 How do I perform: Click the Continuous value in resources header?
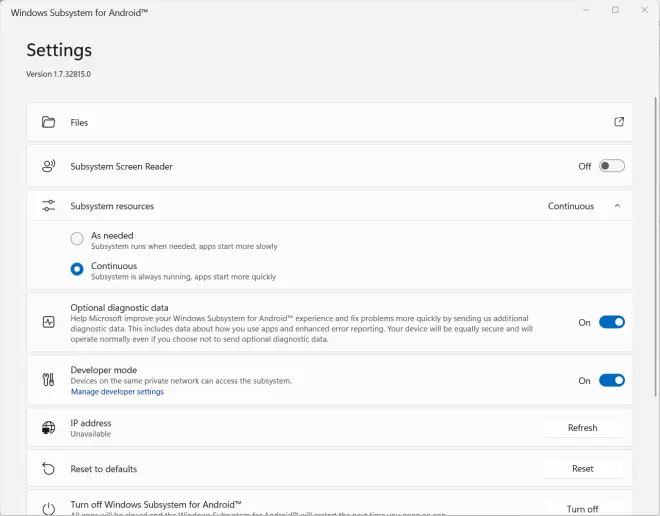click(571, 206)
